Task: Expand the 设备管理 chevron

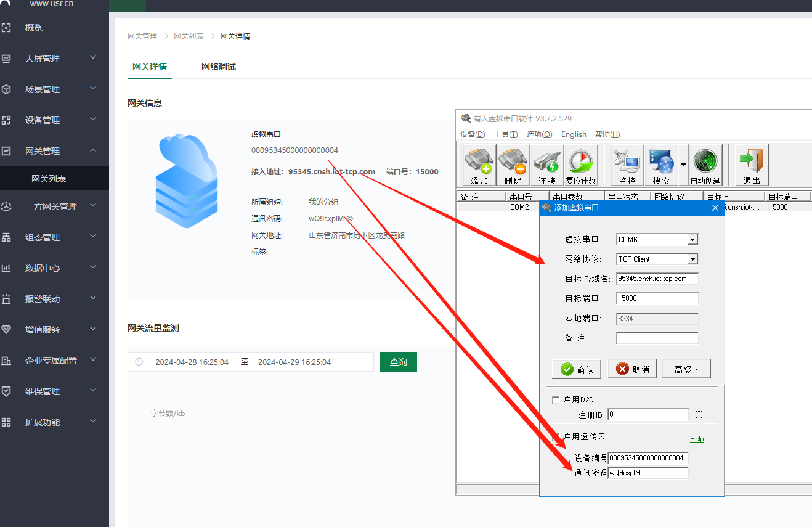Action: tap(93, 119)
